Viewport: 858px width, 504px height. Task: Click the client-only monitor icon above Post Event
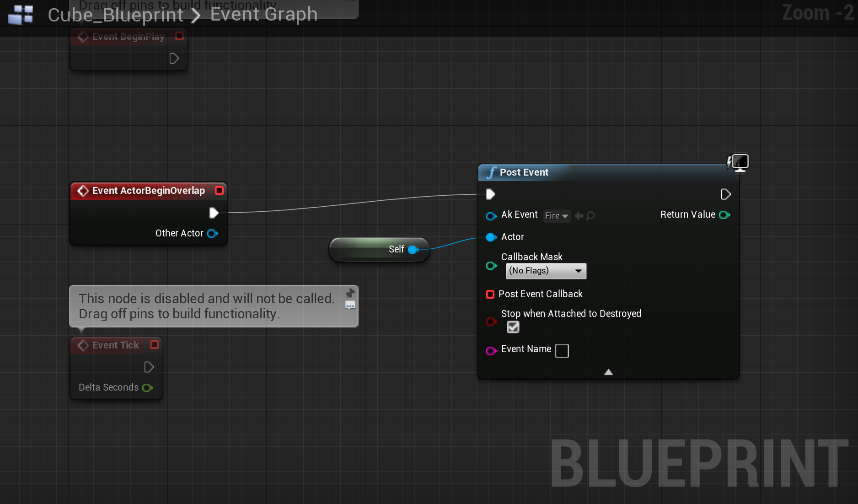[x=739, y=162]
